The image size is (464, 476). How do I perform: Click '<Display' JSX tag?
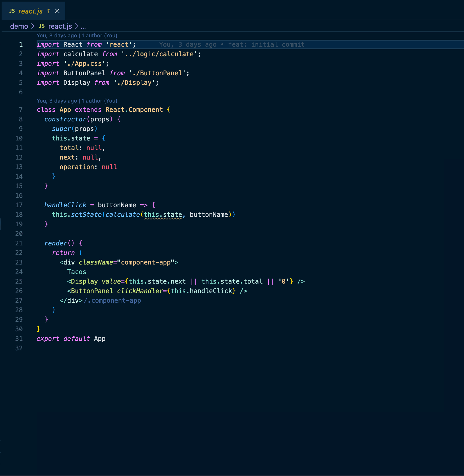(x=82, y=281)
